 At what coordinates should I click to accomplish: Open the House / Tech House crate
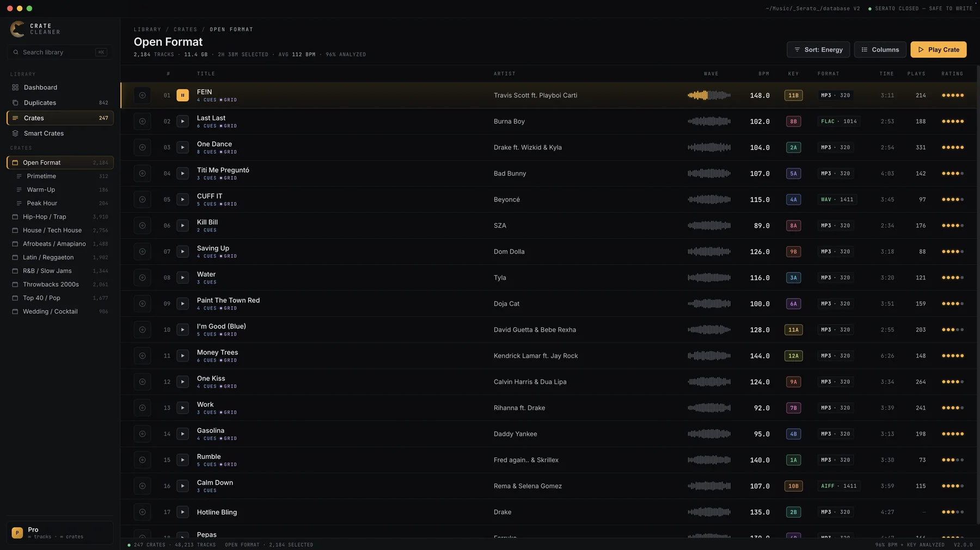tap(60, 230)
